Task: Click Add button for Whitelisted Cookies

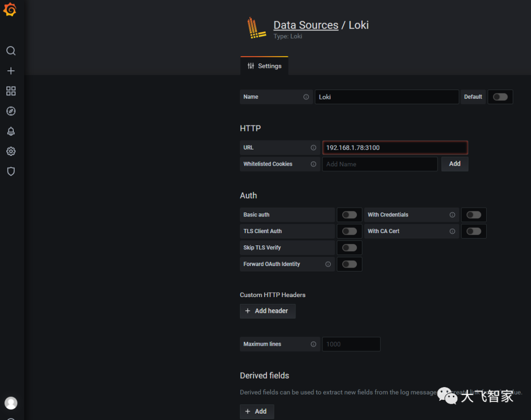Action: [455, 164]
